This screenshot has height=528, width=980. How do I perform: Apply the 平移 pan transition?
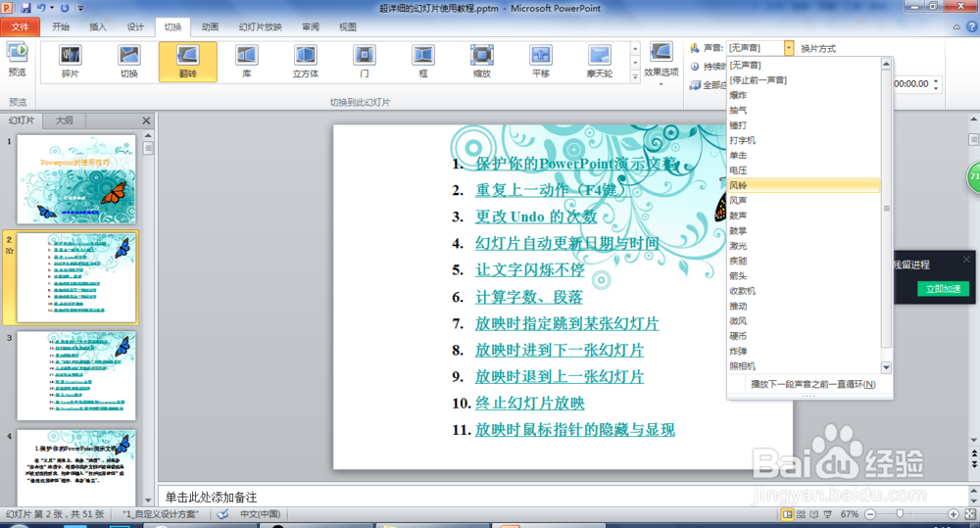click(x=541, y=62)
